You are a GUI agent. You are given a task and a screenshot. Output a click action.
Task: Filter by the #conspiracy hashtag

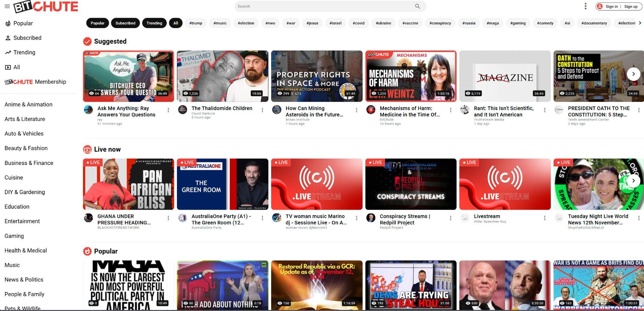tap(440, 23)
